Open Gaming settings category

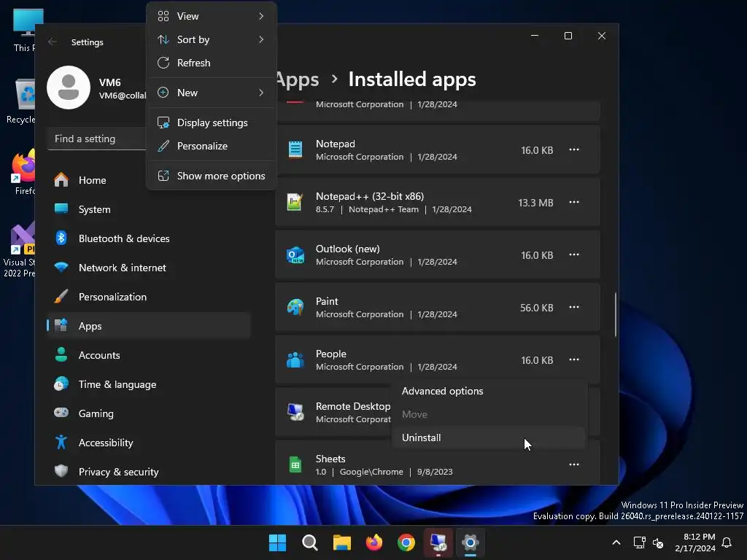(149, 413)
